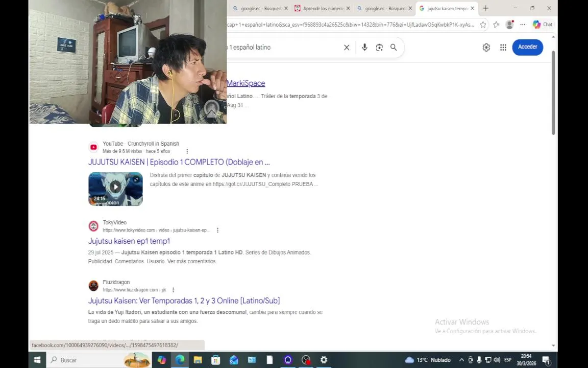Open options for the YouTube Crunchyroll result
The width and height of the screenshot is (588, 368).
point(187,151)
